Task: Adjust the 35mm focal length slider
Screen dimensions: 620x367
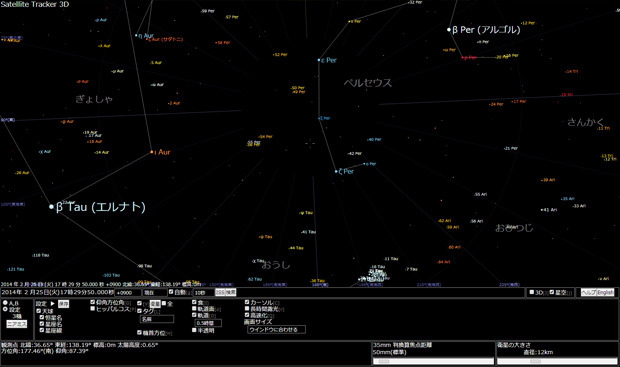Action: (433, 361)
